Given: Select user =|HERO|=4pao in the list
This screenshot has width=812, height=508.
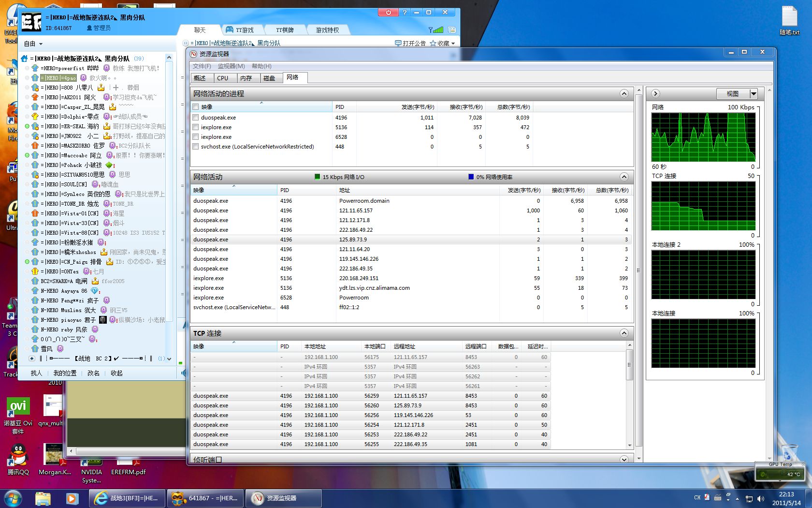Looking at the screenshot, I should (58, 78).
